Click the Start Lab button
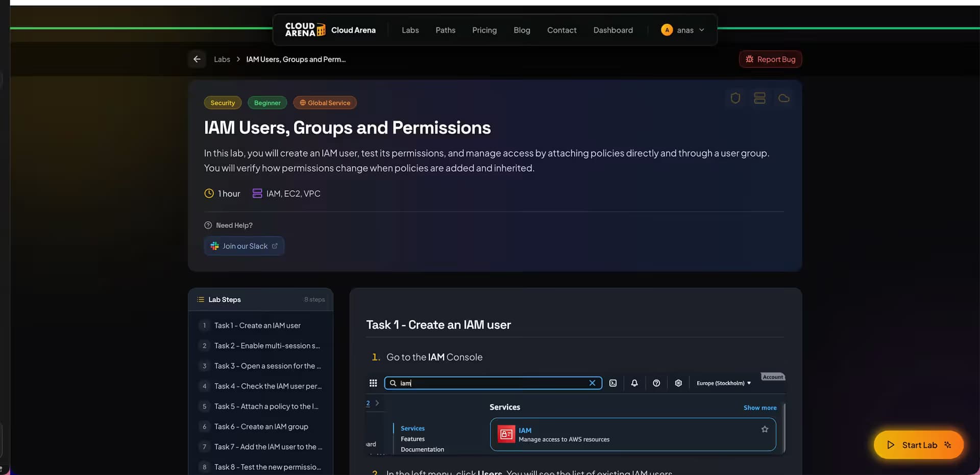 coord(919,445)
